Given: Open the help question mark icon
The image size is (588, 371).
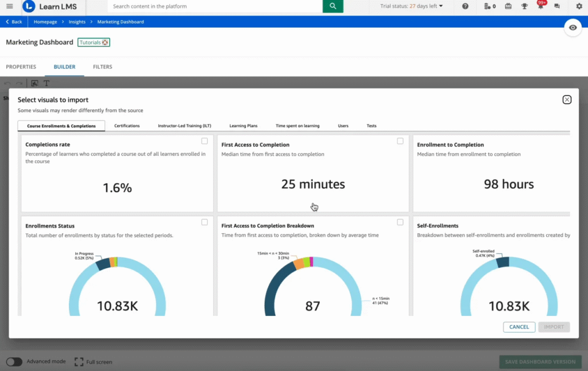Looking at the screenshot, I should tap(465, 6).
